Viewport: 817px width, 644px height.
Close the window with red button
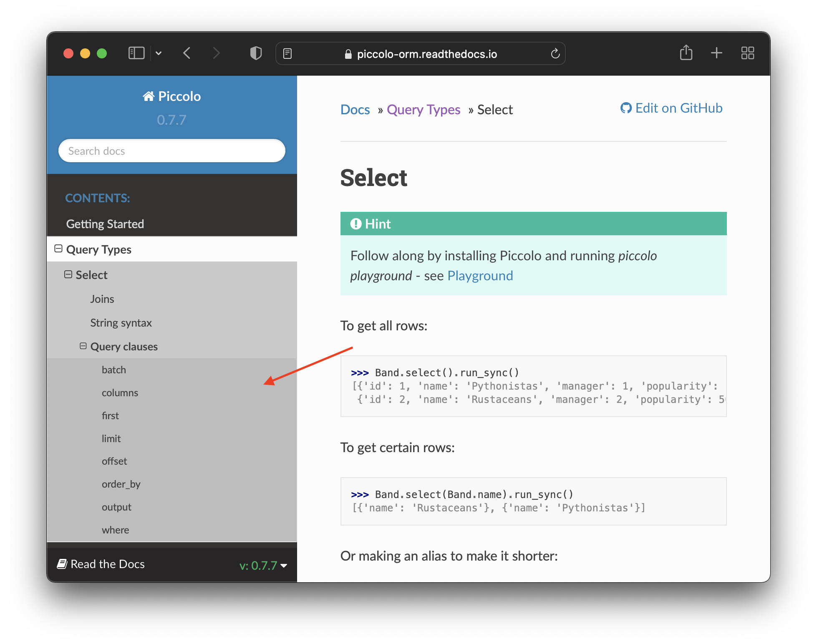click(68, 53)
